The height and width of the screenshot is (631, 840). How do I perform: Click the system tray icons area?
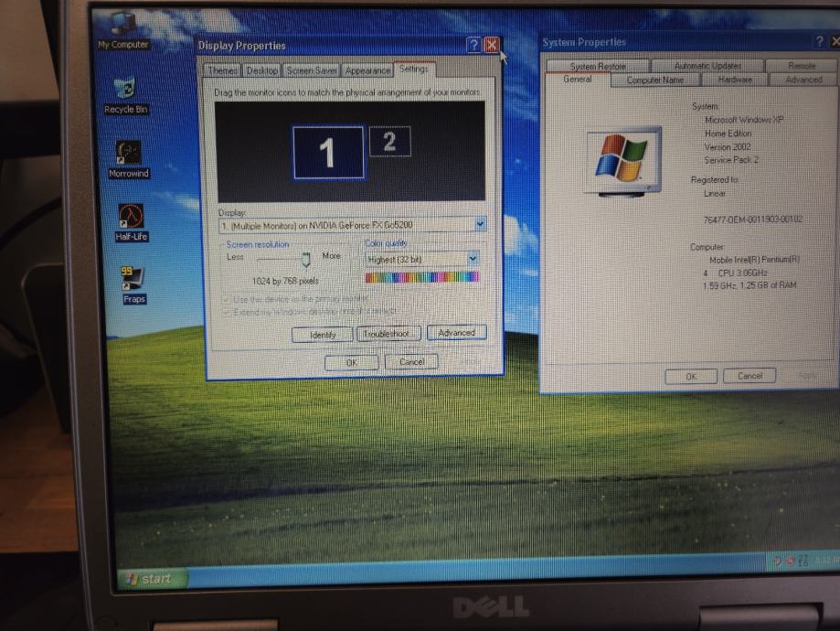792,561
